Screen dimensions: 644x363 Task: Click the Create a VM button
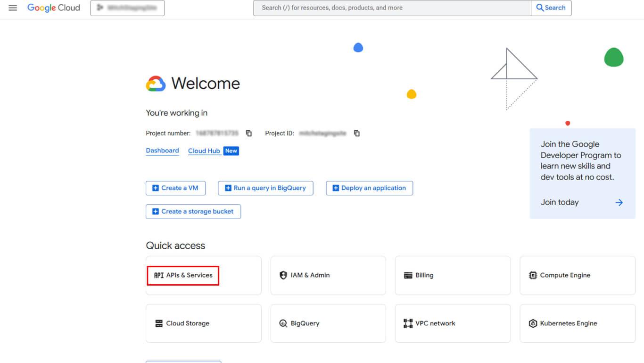pos(175,188)
